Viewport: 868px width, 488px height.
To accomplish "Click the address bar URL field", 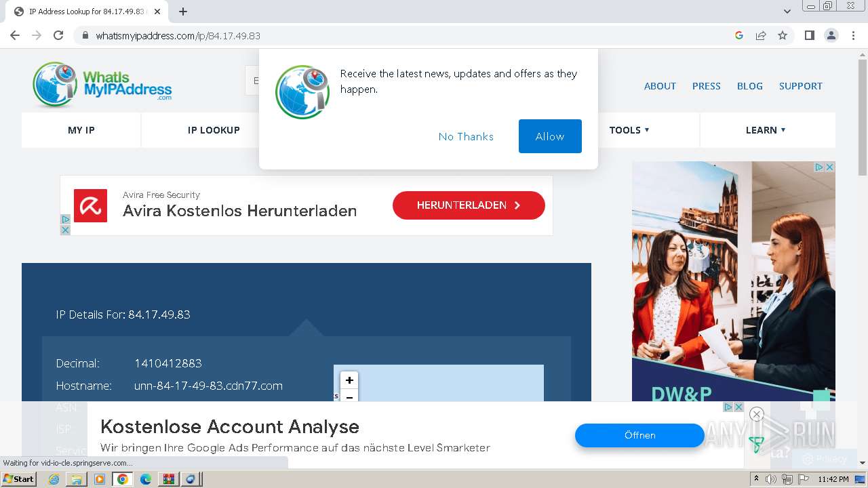I will [407, 35].
